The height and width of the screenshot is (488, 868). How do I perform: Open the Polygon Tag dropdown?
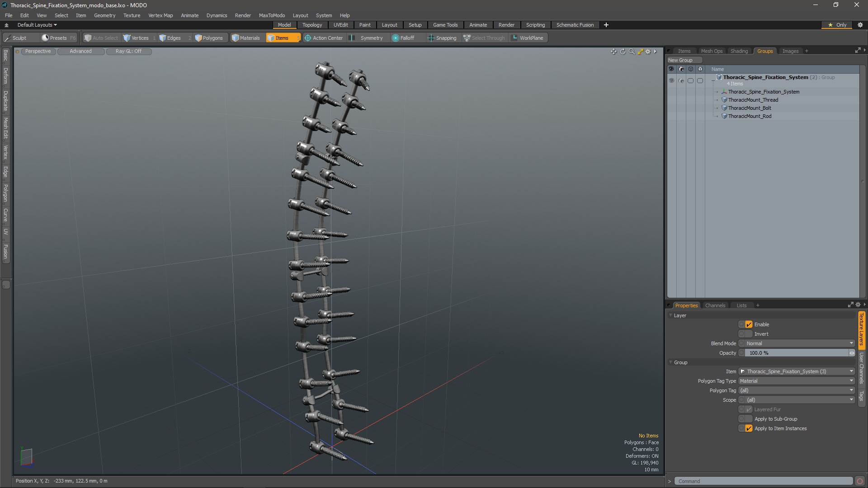tap(797, 390)
